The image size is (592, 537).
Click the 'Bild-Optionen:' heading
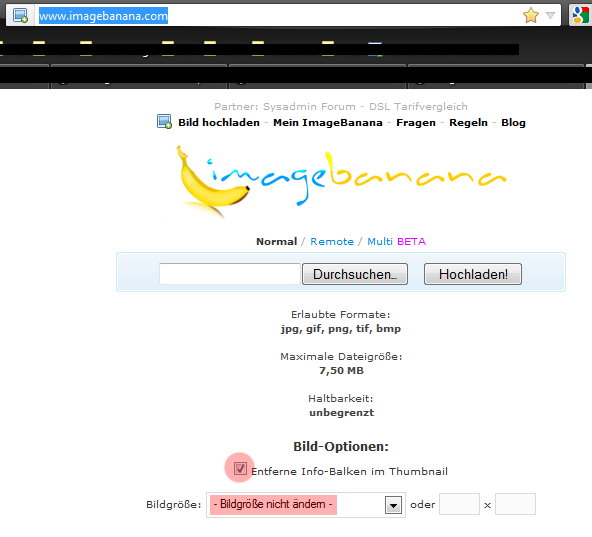341,446
